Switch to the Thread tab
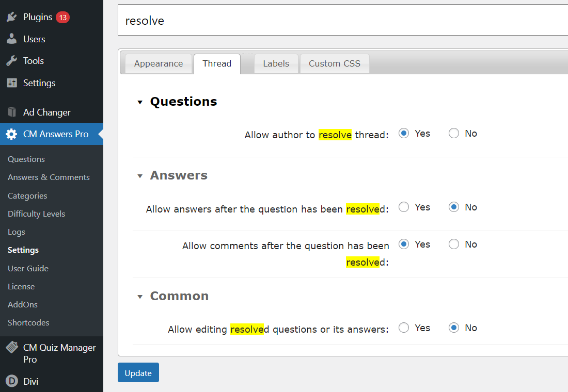 (217, 64)
